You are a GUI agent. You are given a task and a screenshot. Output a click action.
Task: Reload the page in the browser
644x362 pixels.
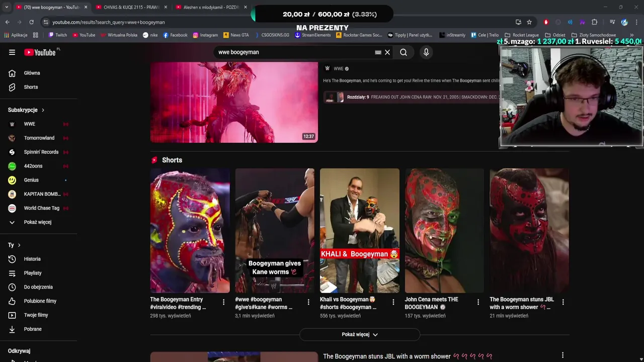31,22
